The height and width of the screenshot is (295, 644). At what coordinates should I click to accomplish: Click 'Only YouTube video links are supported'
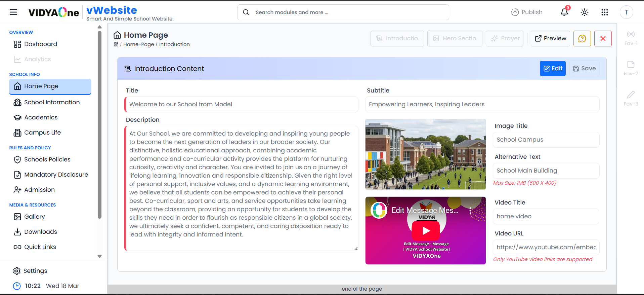point(543,259)
